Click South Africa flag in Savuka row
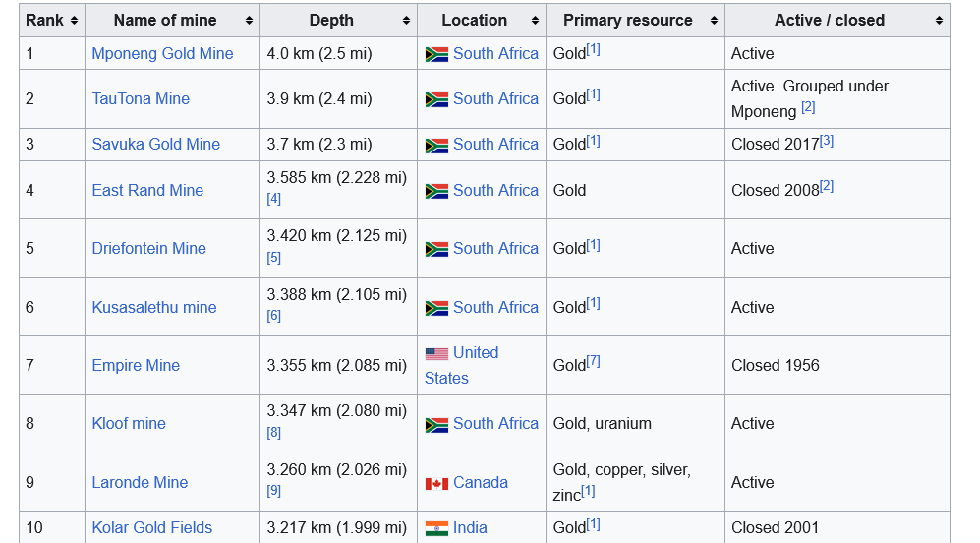This screenshot has width=980, height=543. pyautogui.click(x=436, y=146)
